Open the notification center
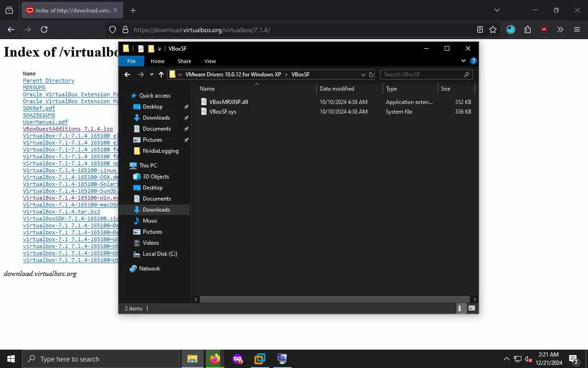 point(574,359)
